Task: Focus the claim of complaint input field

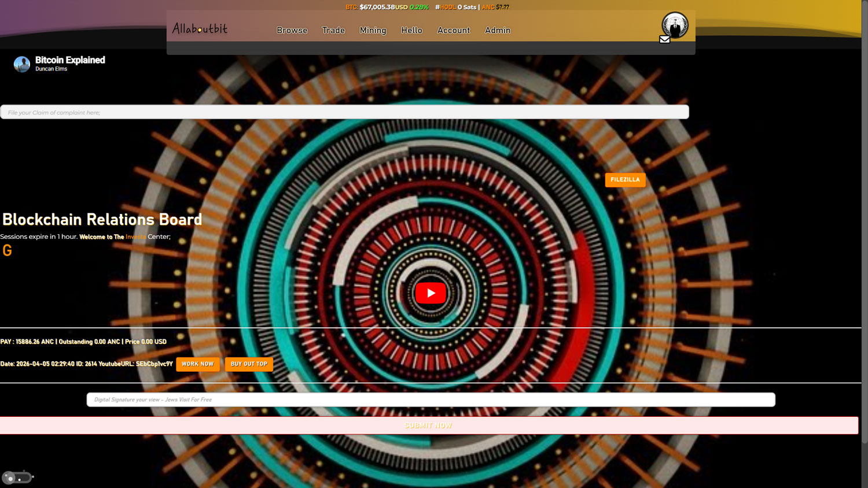Action: coord(344,112)
